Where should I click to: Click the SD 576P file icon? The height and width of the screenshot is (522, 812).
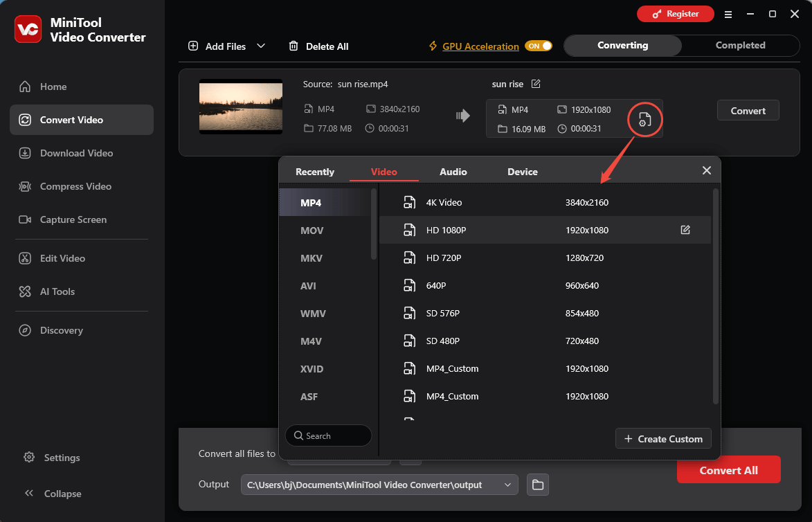[x=409, y=314]
